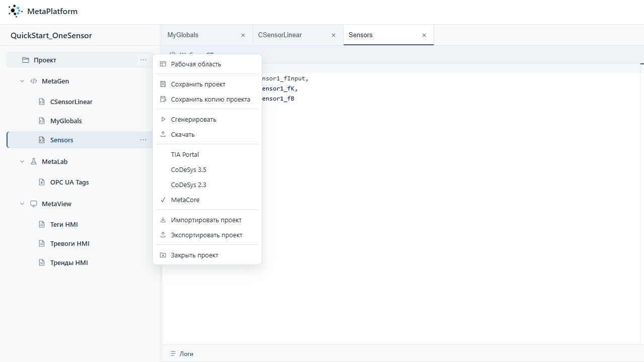Click the QuickStart_OneSensor project title

51,36
